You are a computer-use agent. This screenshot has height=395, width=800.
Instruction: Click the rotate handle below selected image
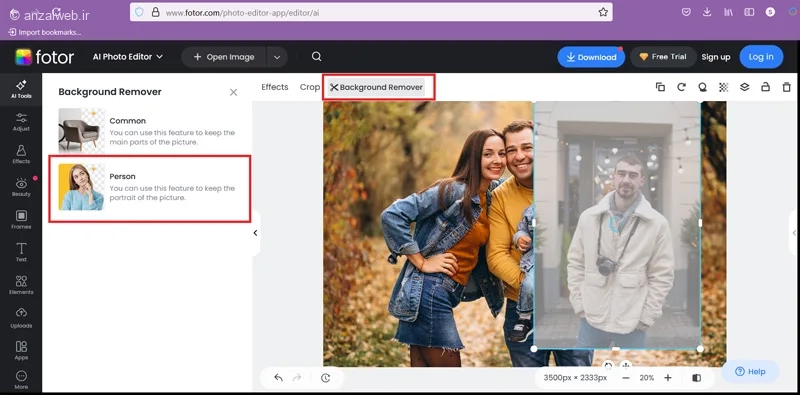coord(608,365)
